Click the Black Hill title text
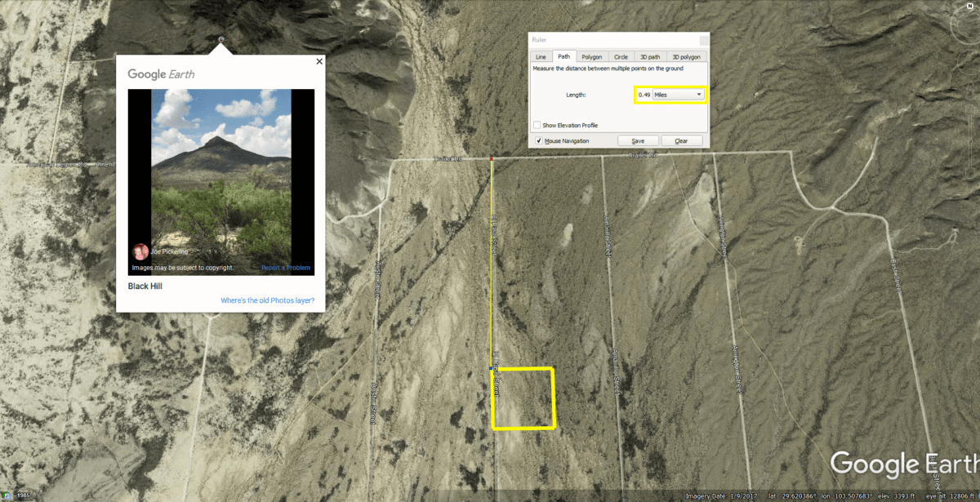 coord(145,287)
